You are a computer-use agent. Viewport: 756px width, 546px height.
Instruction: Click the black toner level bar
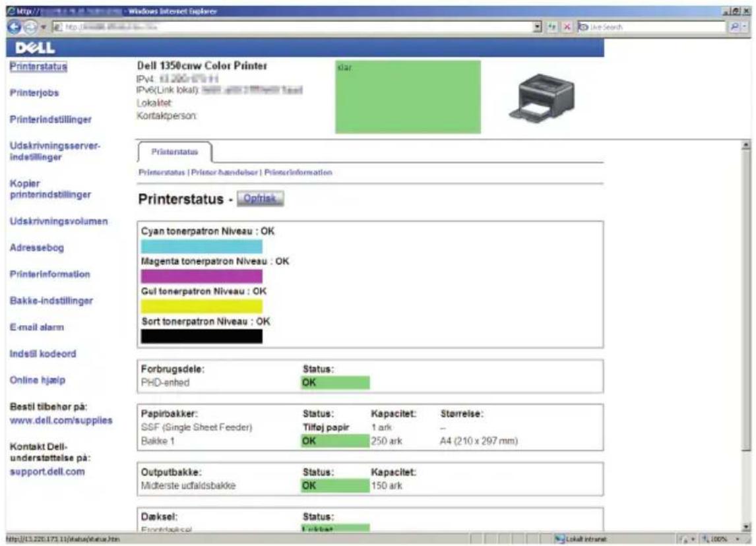(202, 336)
